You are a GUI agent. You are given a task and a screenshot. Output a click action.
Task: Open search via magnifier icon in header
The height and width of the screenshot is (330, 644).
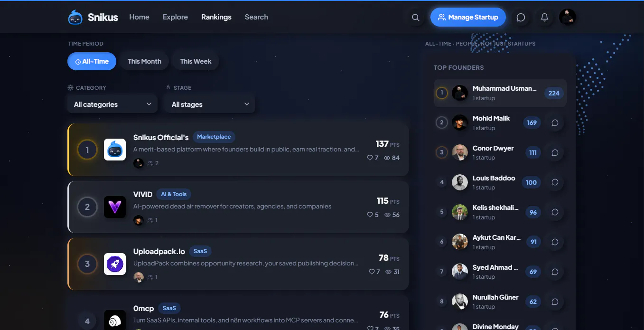pos(416,18)
